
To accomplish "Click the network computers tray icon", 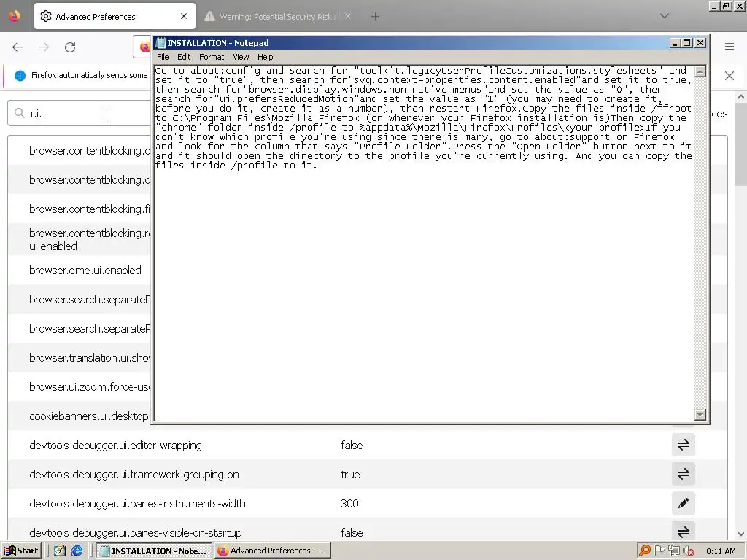I will coord(673,551).
